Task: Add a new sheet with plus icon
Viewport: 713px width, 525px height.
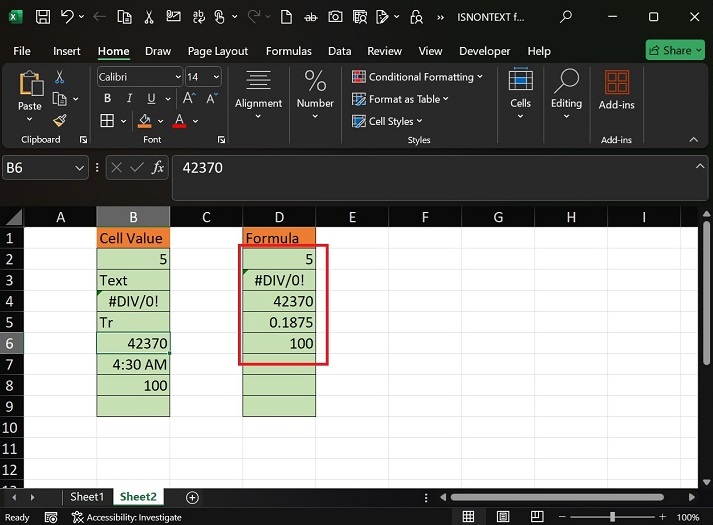Action: (192, 497)
